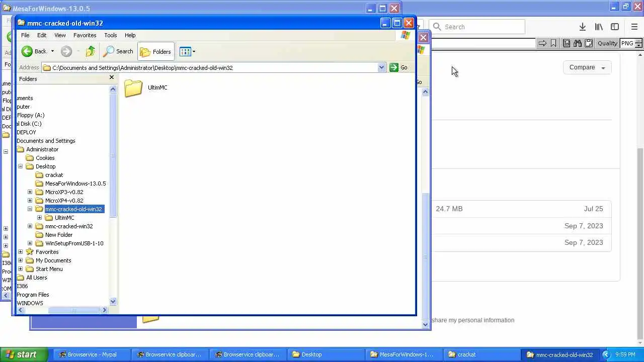Click the Browservice picture icon left of the binoculars
The height and width of the screenshot is (362, 644).
click(x=567, y=43)
